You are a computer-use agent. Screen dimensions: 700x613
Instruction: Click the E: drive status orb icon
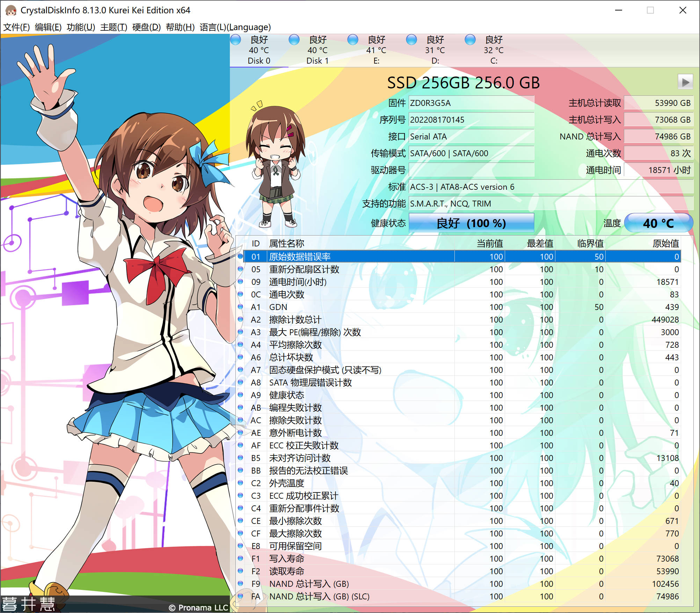click(353, 39)
